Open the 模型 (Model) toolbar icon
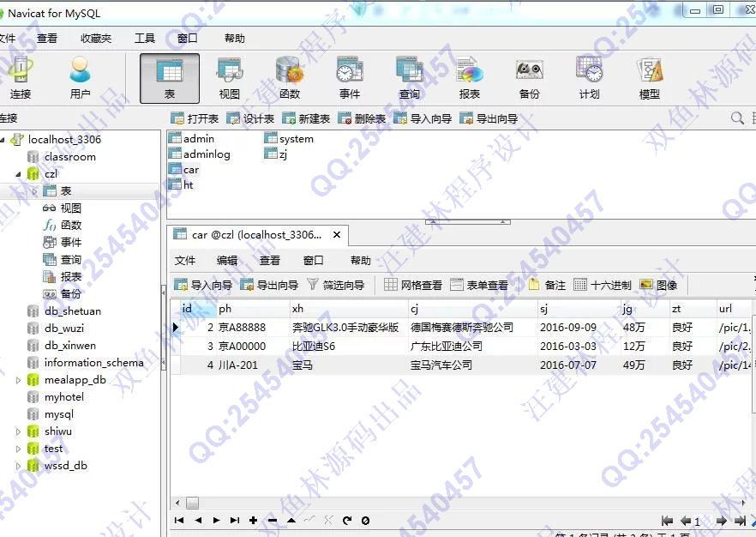This screenshot has width=756, height=537. [x=650, y=78]
